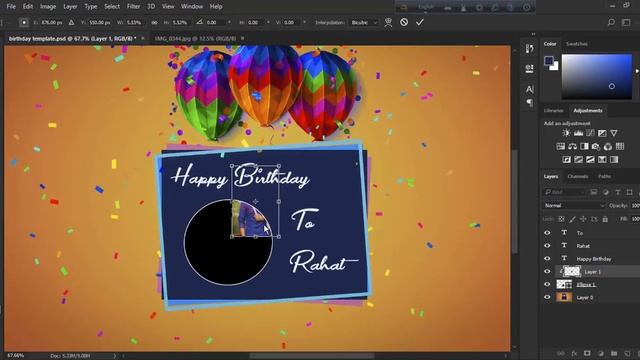The image size is (640, 360).
Task: Add a Hue/Saturation adjustment
Action: point(560,146)
